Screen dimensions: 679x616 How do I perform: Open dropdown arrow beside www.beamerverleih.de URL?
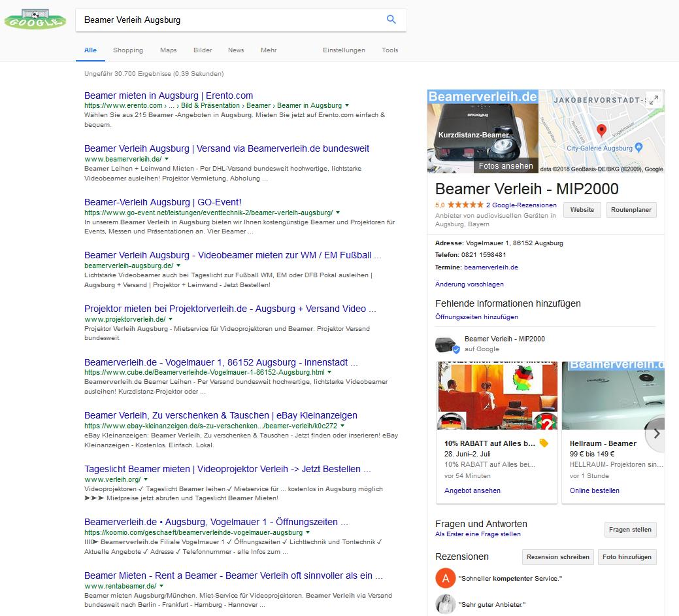pyautogui.click(x=166, y=159)
